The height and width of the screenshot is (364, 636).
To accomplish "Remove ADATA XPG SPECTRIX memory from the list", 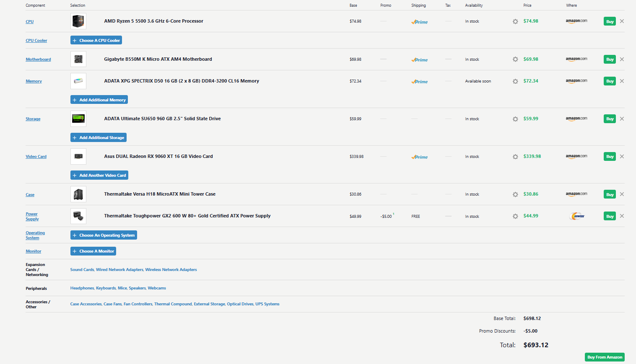I will pos(622,81).
